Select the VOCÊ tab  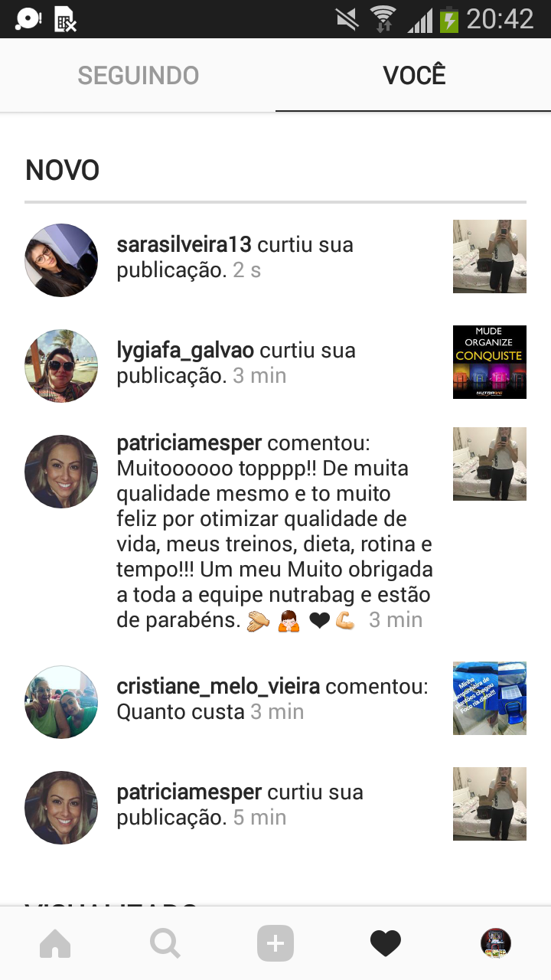[x=413, y=75]
